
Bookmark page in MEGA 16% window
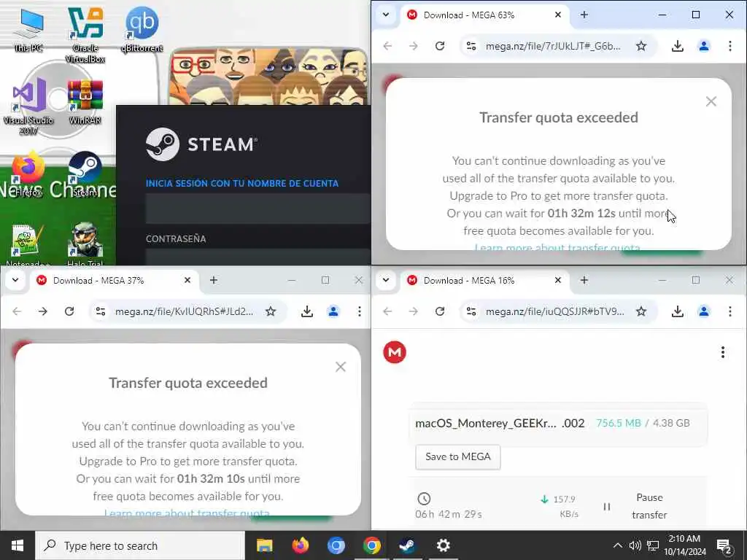pyautogui.click(x=641, y=311)
